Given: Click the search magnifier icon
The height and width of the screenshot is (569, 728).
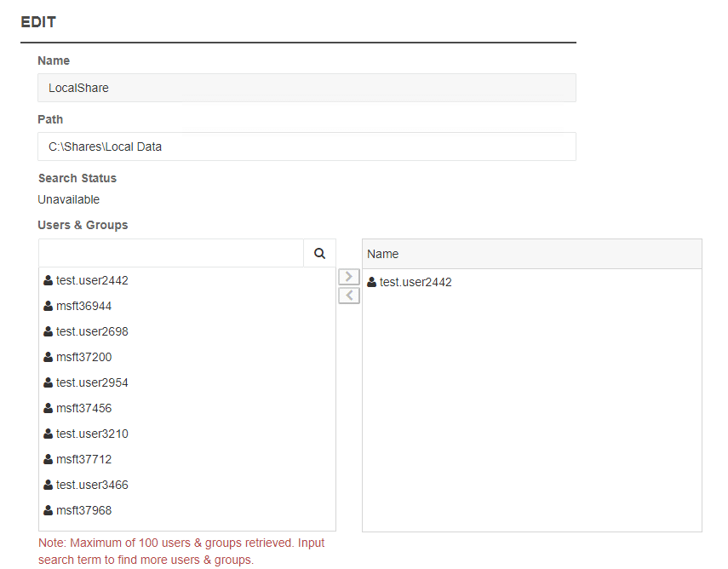Looking at the screenshot, I should tap(319, 253).
